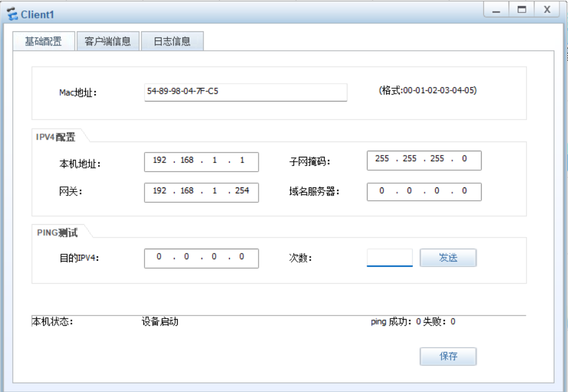Click the Client1 app icon in title bar

[12, 14]
